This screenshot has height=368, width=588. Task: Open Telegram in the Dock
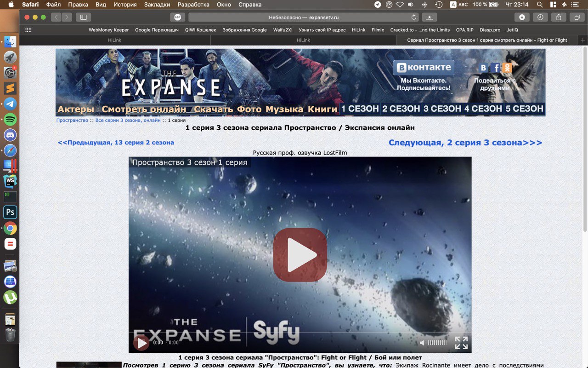click(x=10, y=104)
